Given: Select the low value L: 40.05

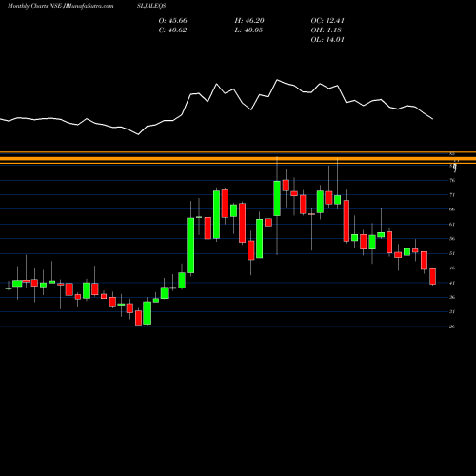Looking at the screenshot, I should [248, 30].
